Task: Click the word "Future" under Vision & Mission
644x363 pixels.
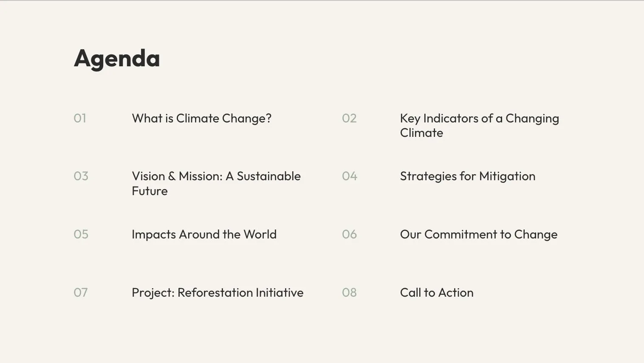Action: pyautogui.click(x=150, y=191)
